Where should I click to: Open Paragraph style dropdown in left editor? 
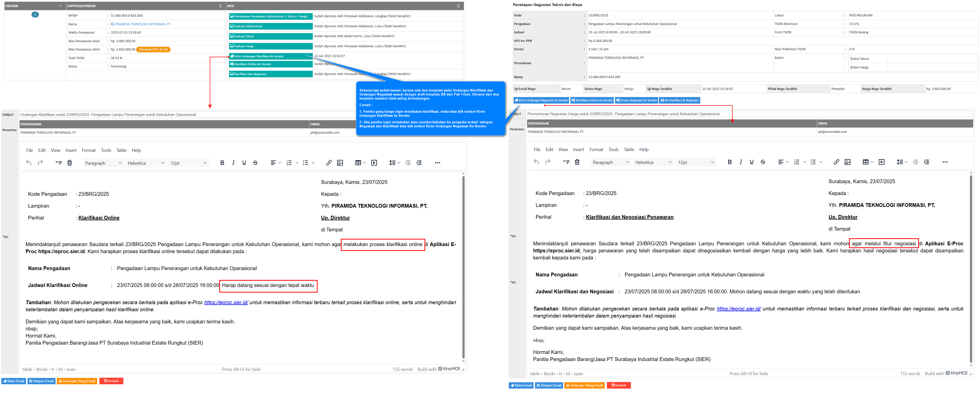103,163
